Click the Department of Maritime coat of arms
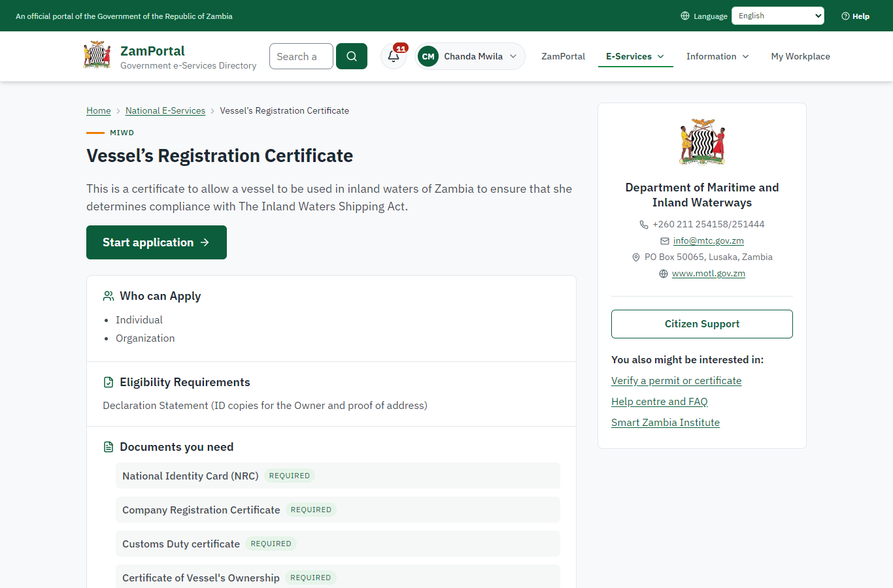The width and height of the screenshot is (893, 588). 702,142
